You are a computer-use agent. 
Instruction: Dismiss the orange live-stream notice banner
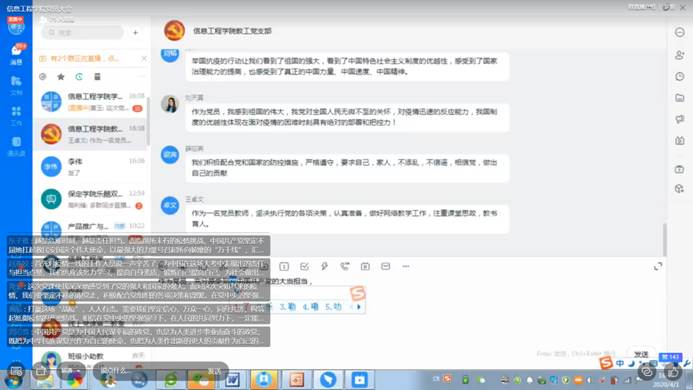pos(144,58)
